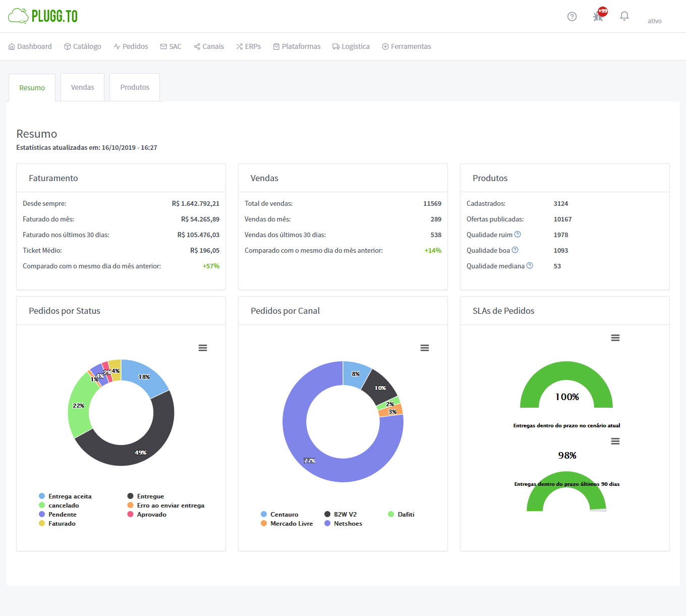Toggle Entrega aceita legend series
Viewport: 686px width, 616px height.
65,496
